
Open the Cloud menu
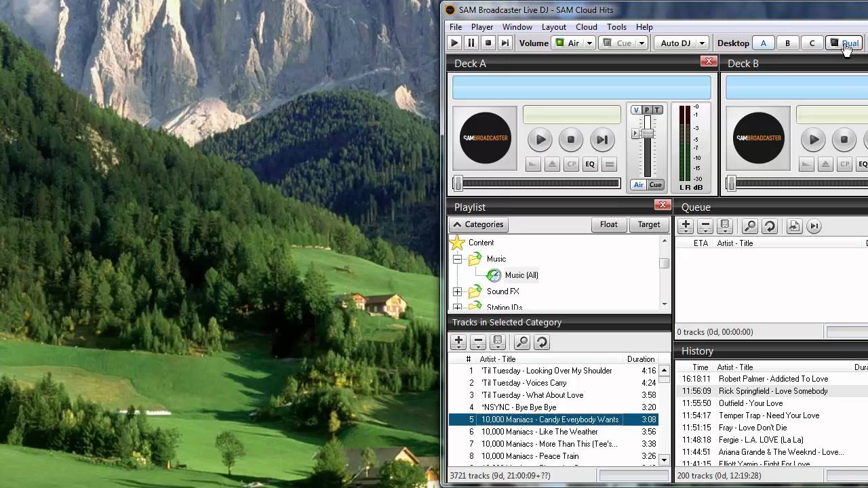click(587, 27)
